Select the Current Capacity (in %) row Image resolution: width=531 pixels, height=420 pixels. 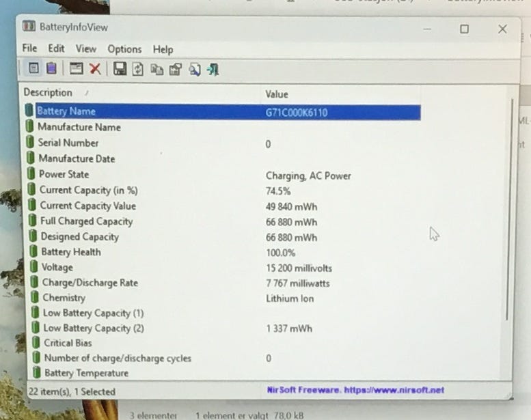pyautogui.click(x=224, y=191)
